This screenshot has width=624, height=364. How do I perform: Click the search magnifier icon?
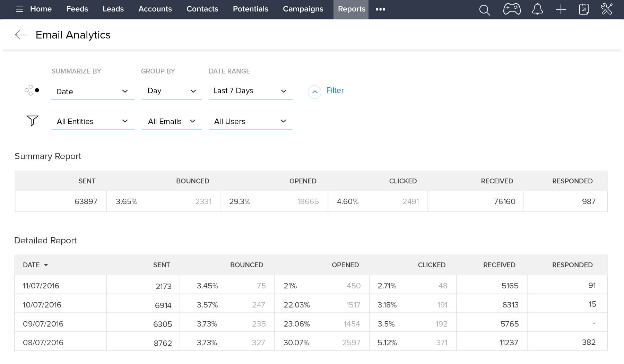tap(484, 10)
